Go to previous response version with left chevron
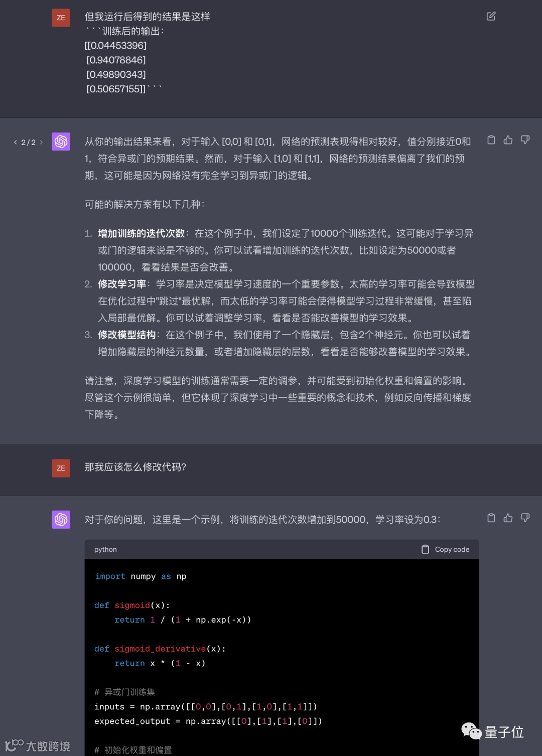This screenshot has width=542, height=756. tap(16, 142)
